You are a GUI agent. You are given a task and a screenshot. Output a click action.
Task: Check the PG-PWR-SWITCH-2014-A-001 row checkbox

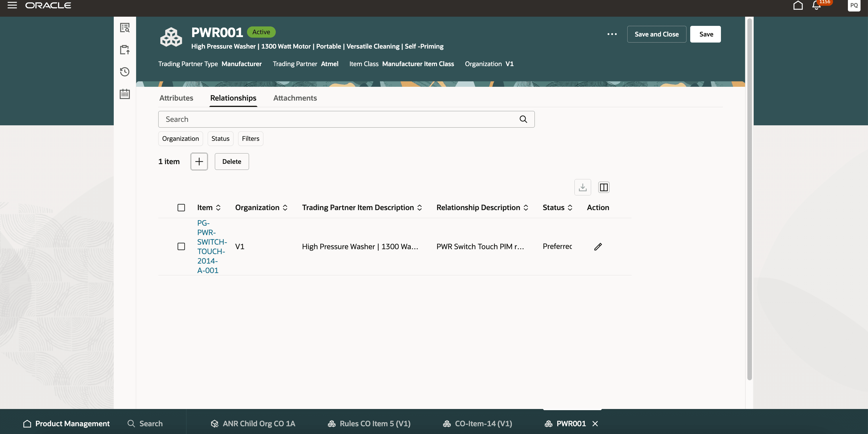181,247
